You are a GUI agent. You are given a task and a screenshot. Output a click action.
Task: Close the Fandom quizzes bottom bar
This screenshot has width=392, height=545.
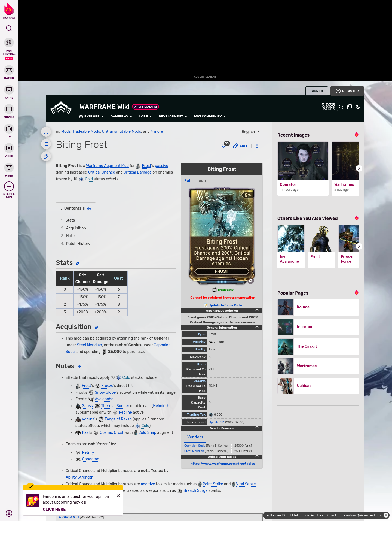[x=386, y=515]
